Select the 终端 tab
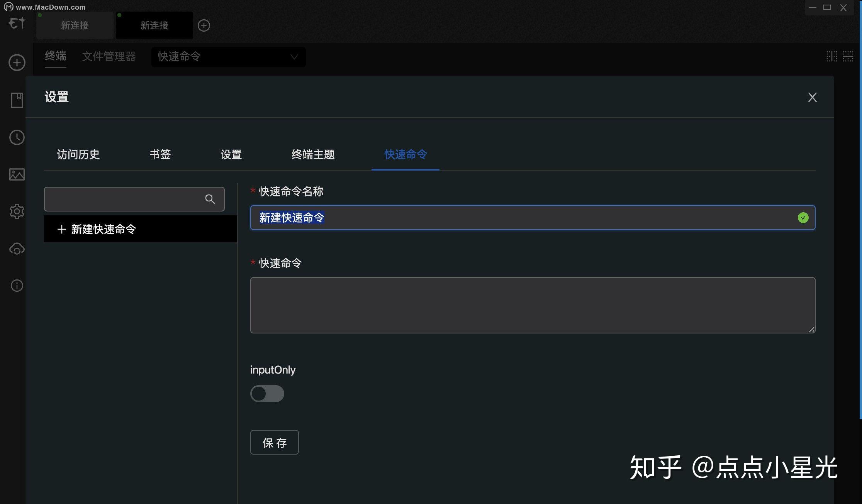Viewport: 862px width, 504px height. tap(56, 56)
